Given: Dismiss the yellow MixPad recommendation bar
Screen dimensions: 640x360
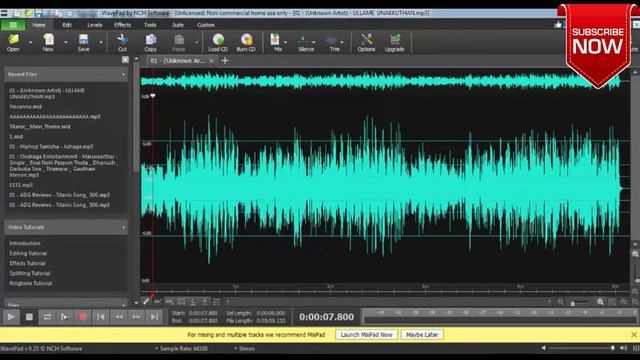Looking at the screenshot, I should tap(634, 335).
